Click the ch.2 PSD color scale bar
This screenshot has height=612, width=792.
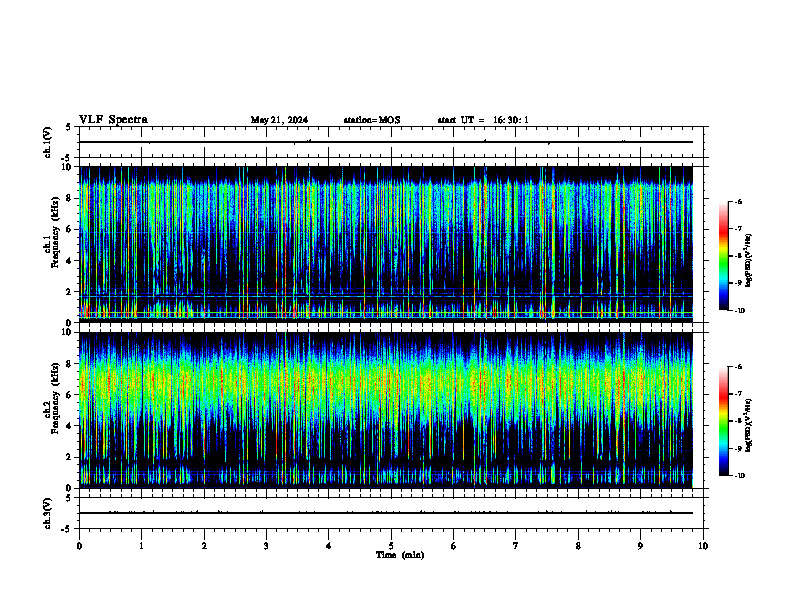[723, 421]
